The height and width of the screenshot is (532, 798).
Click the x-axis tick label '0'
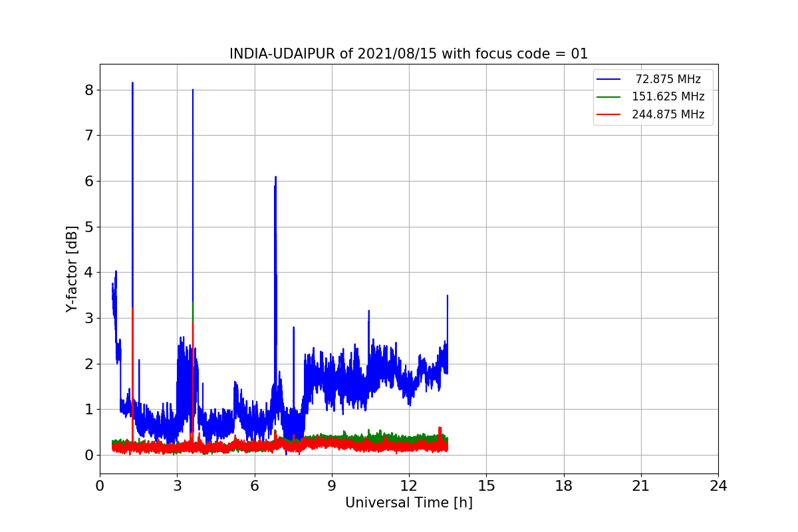click(x=100, y=486)
